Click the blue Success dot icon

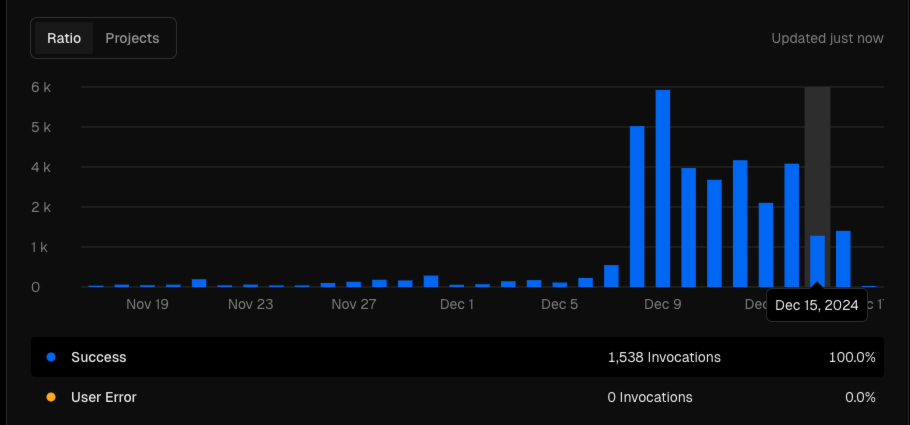51,357
